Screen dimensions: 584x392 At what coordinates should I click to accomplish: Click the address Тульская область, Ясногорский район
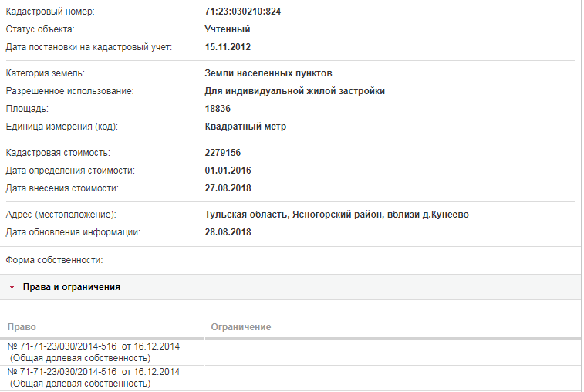294,215
